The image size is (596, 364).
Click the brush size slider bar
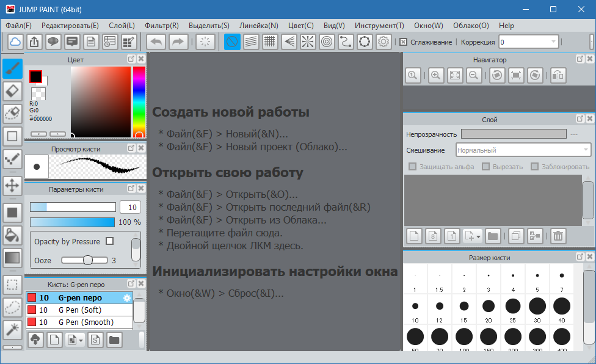73,207
